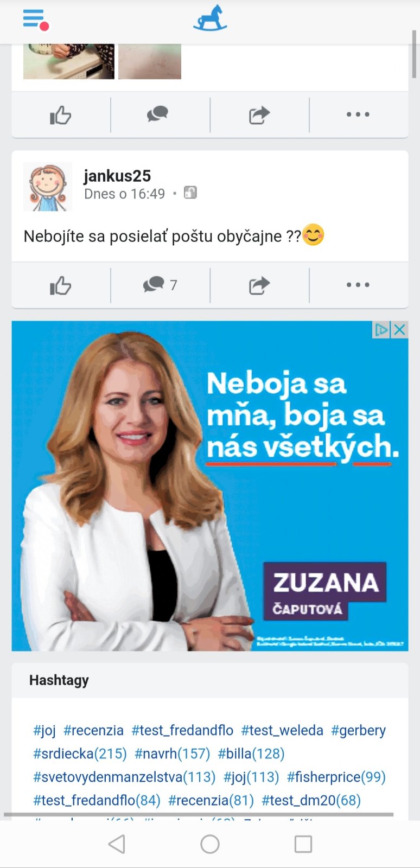Open the 7 comments on the jankus25 post

tap(160, 285)
